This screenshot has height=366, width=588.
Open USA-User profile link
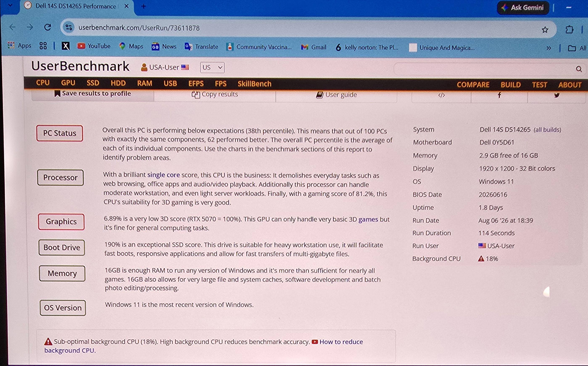(x=165, y=67)
